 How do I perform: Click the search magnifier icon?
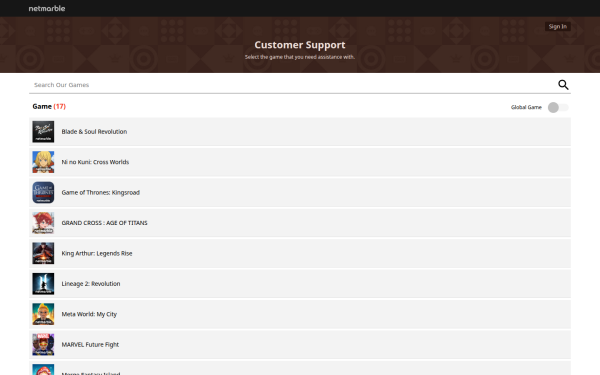point(563,85)
